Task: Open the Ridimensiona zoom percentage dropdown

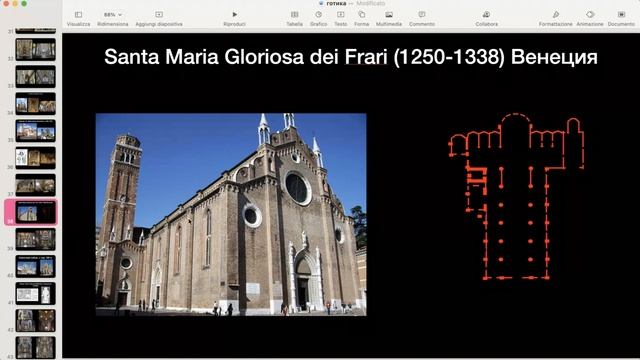Action: coord(113,15)
